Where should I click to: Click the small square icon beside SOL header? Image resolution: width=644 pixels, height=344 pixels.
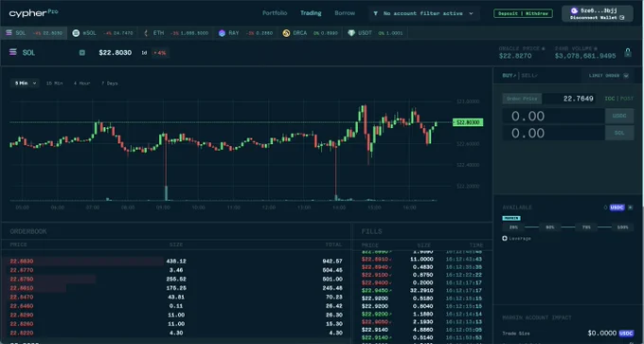82,53
